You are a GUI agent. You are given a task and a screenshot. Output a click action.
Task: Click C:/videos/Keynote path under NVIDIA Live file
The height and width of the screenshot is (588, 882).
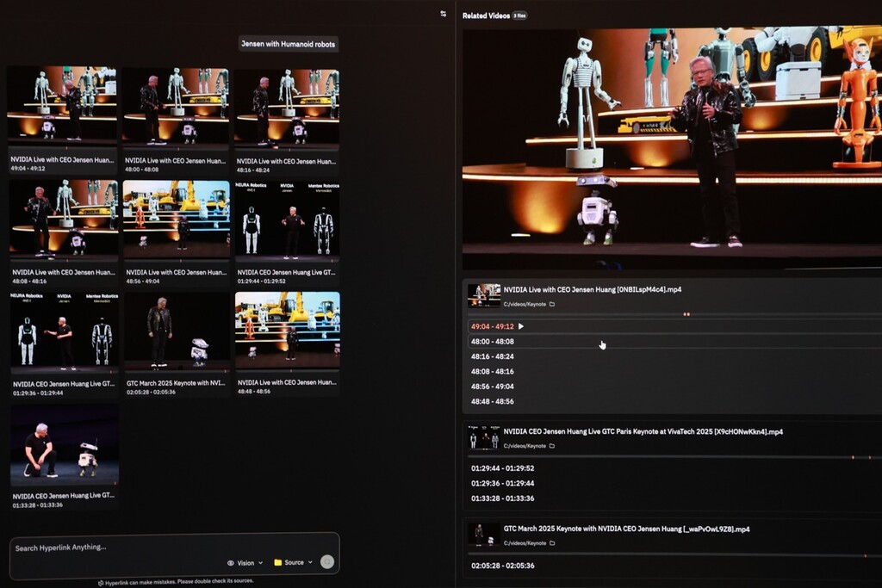point(525,304)
